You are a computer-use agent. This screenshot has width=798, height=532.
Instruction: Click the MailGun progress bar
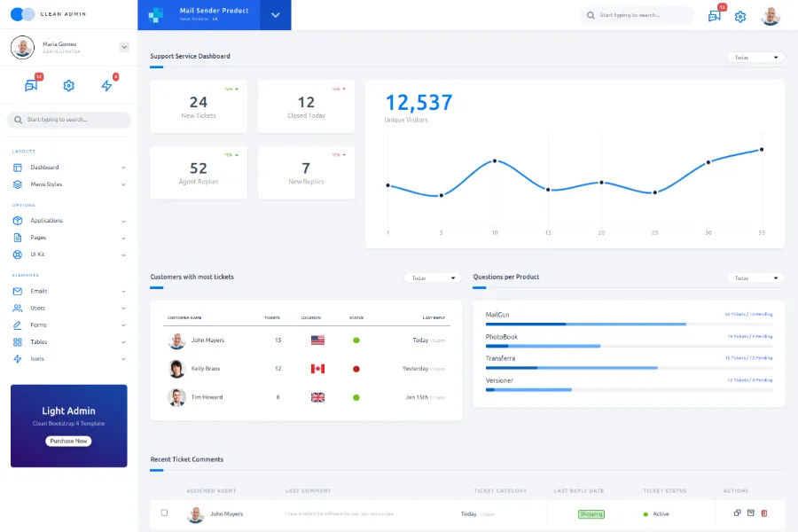(629, 325)
